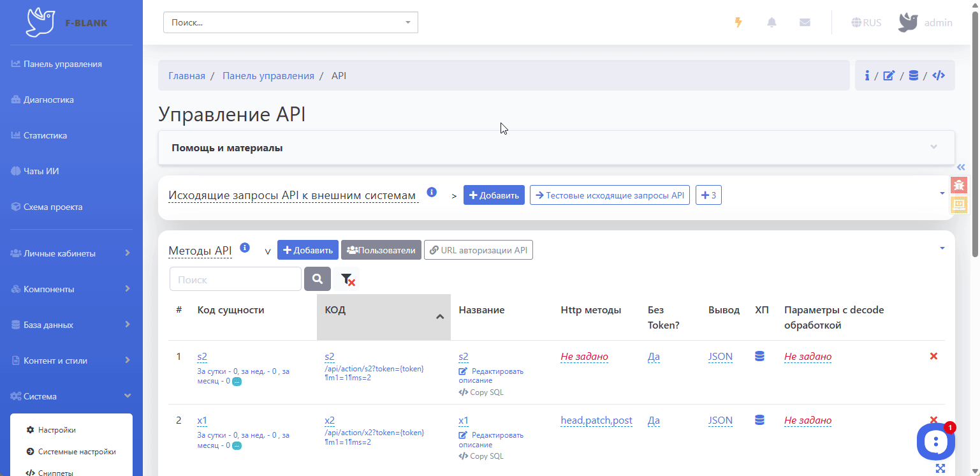Click the database icon in breadcrumb toolbar
This screenshot has height=476, width=980.
[x=913, y=76]
